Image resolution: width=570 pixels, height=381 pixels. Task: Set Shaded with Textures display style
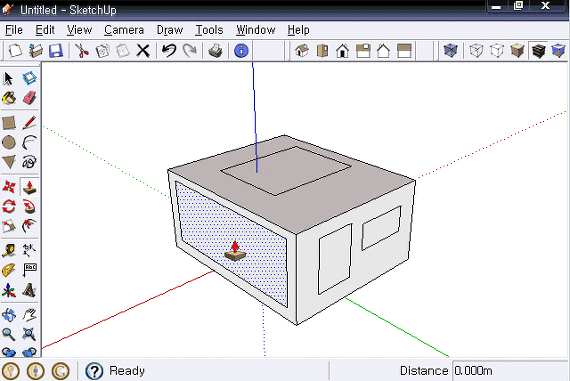point(538,51)
